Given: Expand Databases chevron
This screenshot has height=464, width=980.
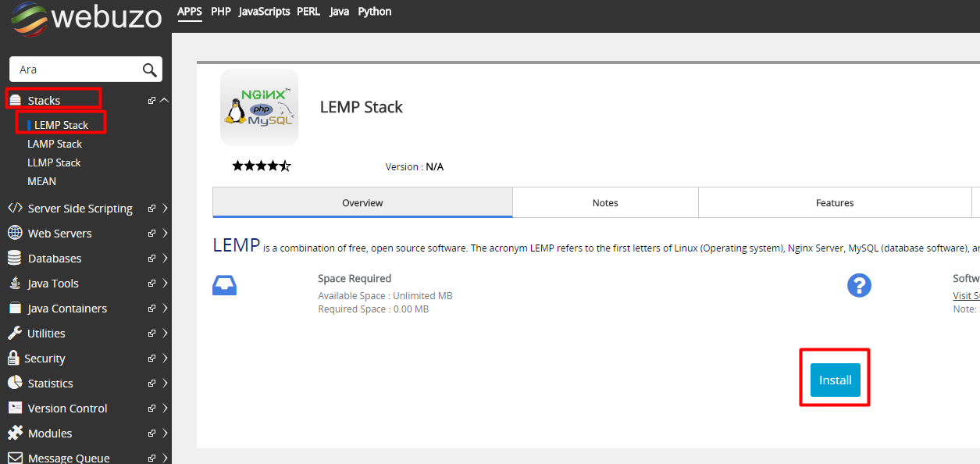Looking at the screenshot, I should pyautogui.click(x=165, y=259).
